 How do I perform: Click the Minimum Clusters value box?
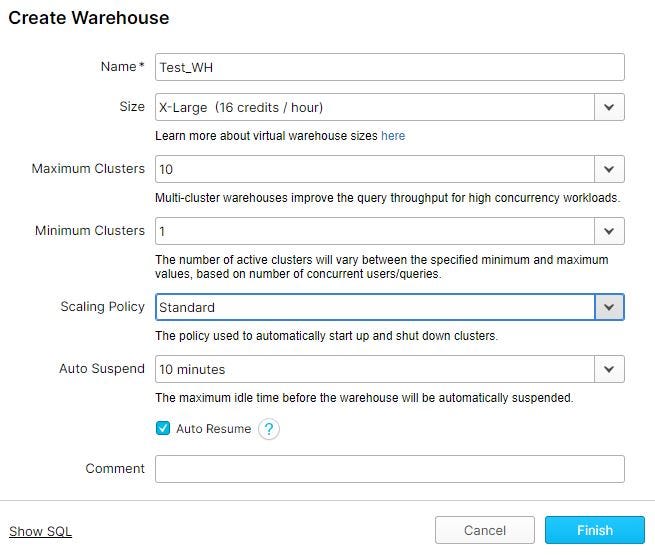pos(375,231)
